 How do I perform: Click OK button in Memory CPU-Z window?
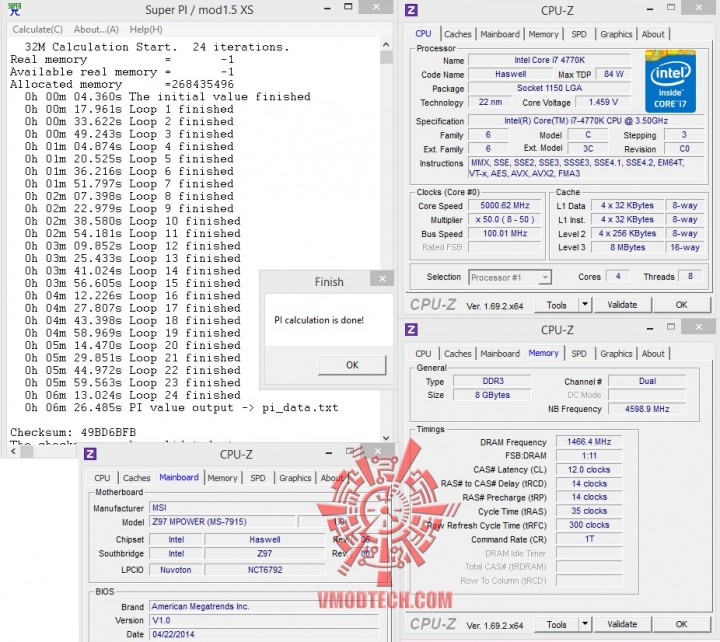tap(681, 624)
